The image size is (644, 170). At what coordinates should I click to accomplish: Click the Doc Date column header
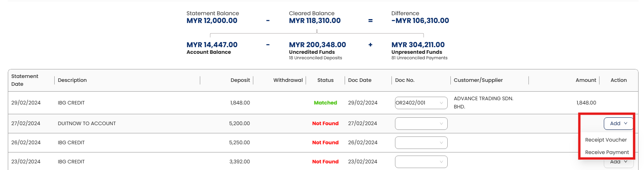359,80
